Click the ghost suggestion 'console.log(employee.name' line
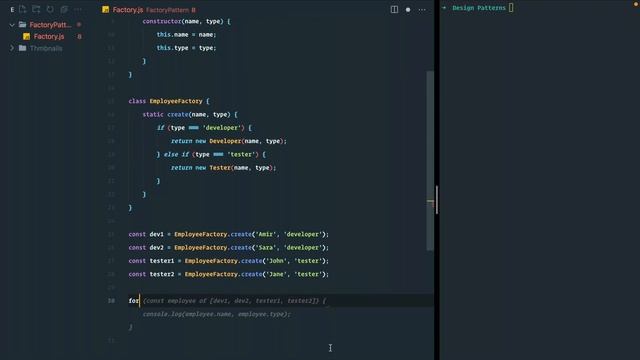 (217, 314)
